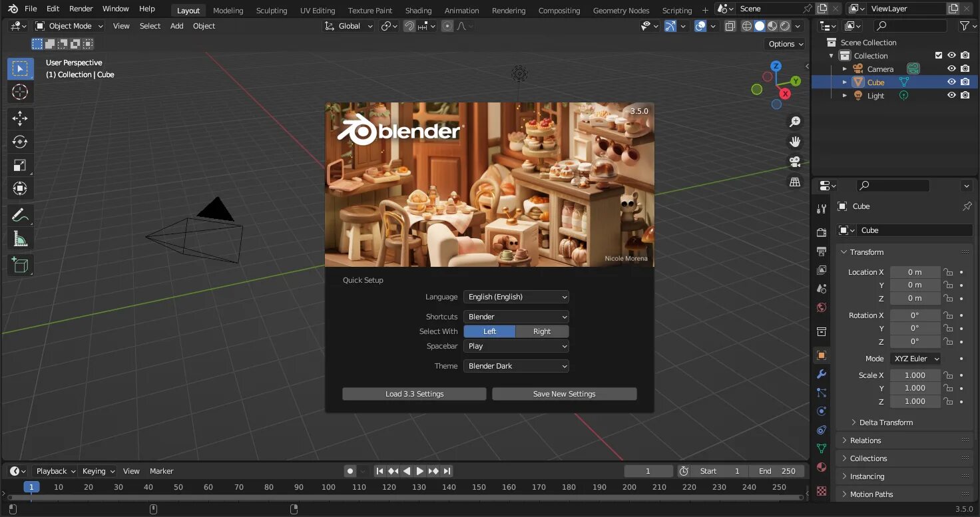The image size is (980, 517).
Task: Open the Object Mode dropdown
Action: click(69, 26)
